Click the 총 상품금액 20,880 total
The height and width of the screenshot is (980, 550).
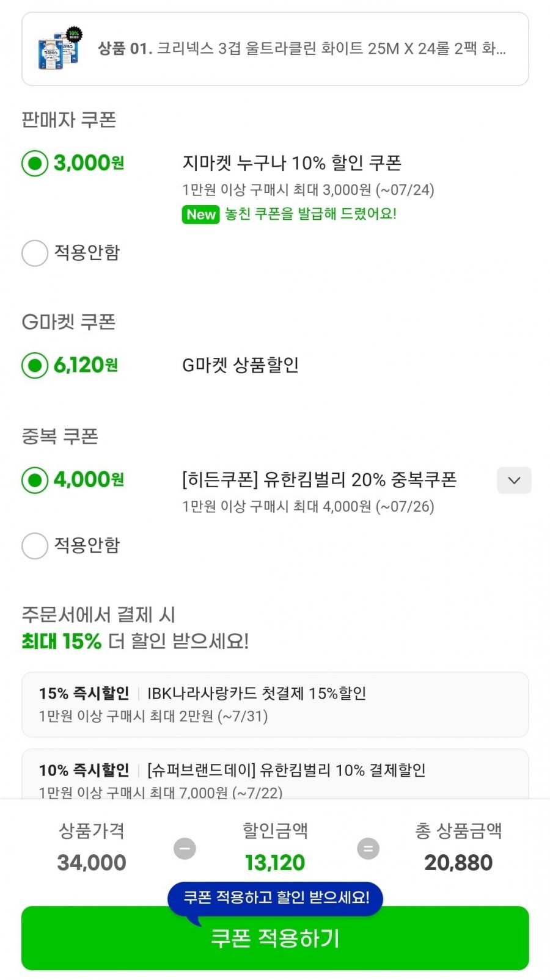click(x=458, y=862)
